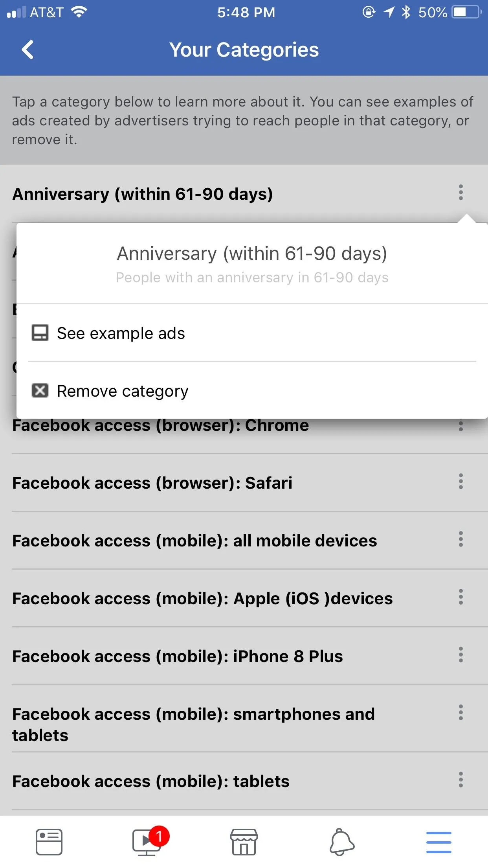Open the Marketplace storefront icon
Screen dimensions: 488x868
tap(244, 842)
